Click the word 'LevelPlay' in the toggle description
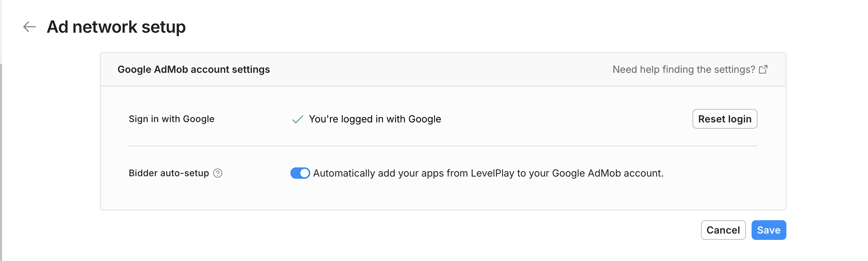Image resolution: width=868 pixels, height=261 pixels. coord(492,173)
